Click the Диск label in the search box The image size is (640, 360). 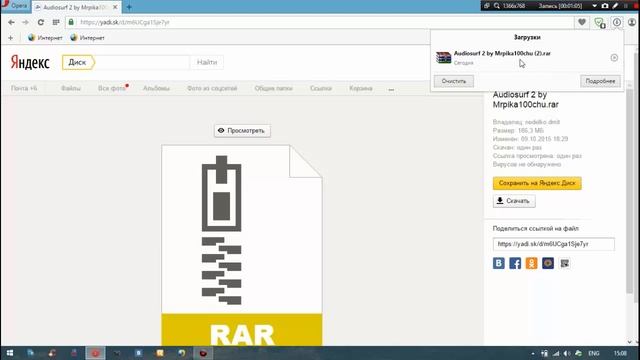(x=78, y=62)
